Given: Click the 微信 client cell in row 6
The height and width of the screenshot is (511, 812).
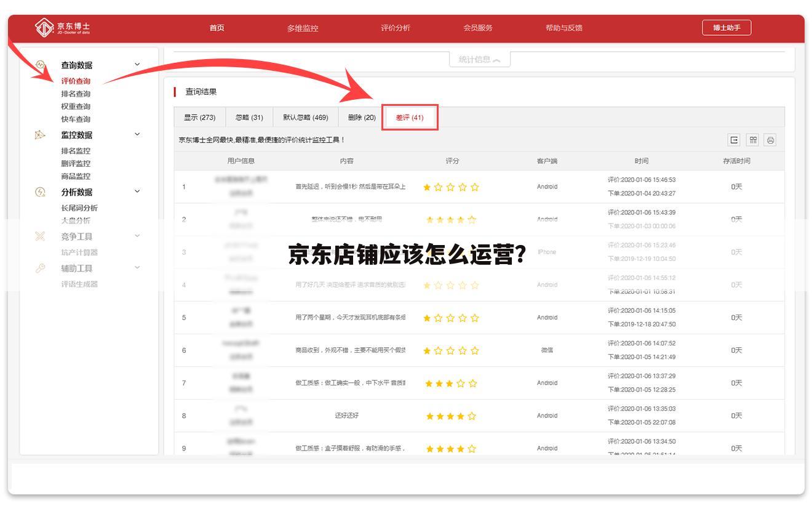Looking at the screenshot, I should (547, 350).
